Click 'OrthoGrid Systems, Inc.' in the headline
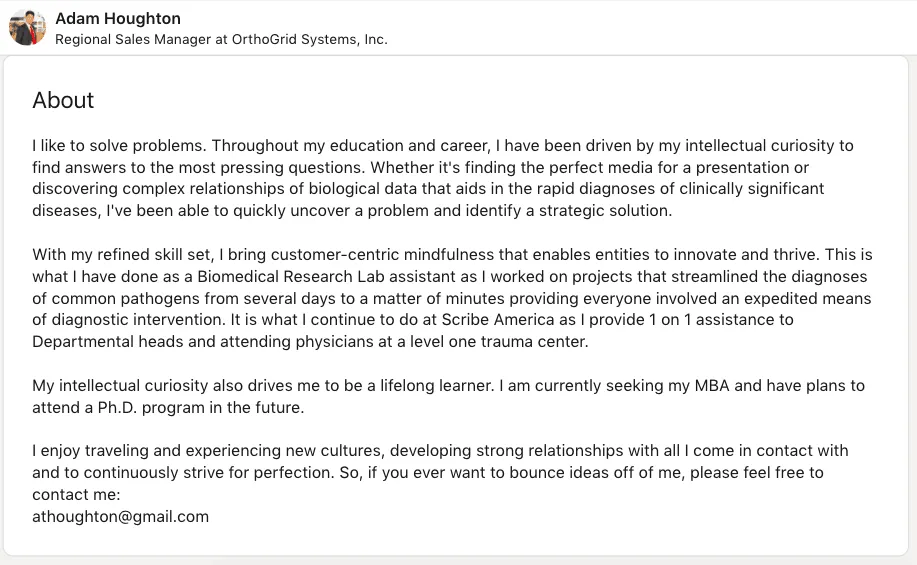917x565 pixels. coord(309,40)
